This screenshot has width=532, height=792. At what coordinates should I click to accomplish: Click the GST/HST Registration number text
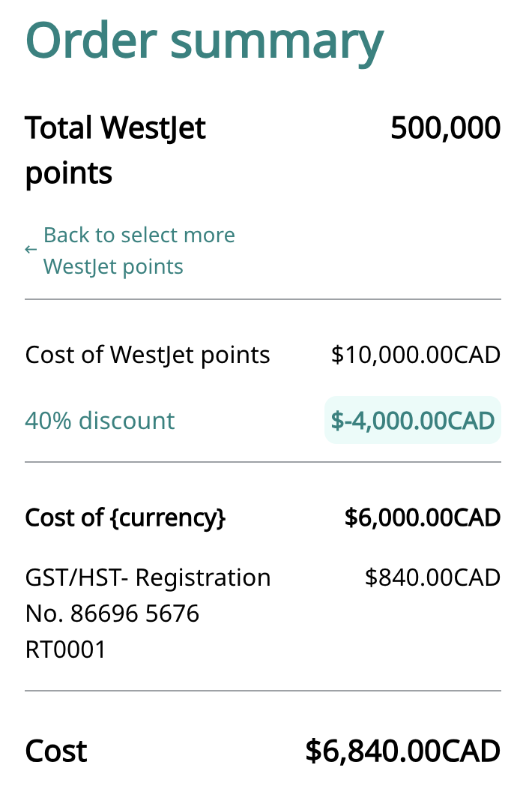coord(148,578)
